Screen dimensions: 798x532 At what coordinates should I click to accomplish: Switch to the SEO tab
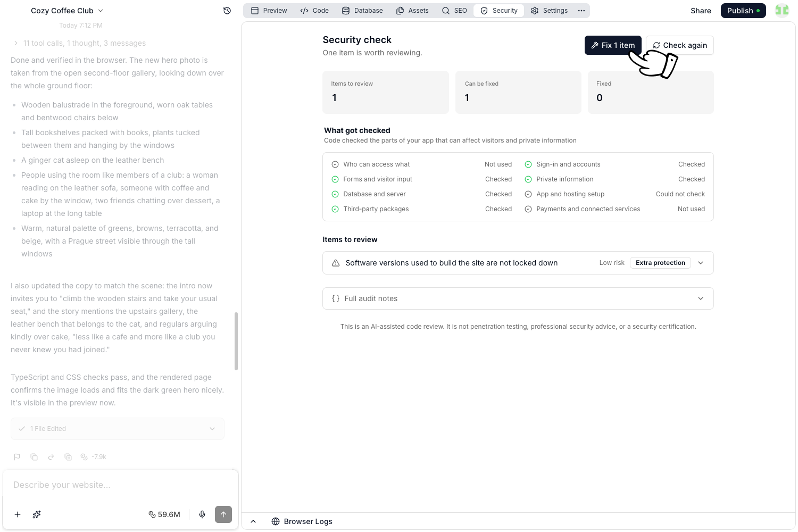[x=454, y=11]
